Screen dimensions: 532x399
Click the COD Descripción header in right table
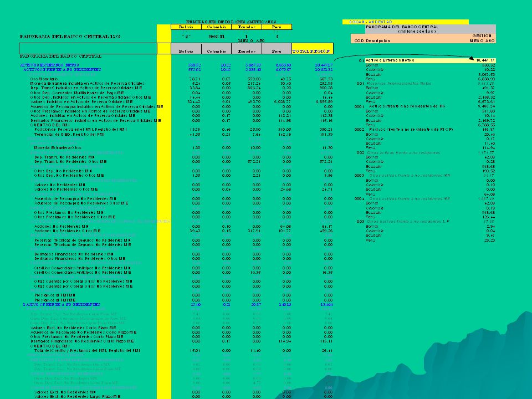tap(372, 40)
